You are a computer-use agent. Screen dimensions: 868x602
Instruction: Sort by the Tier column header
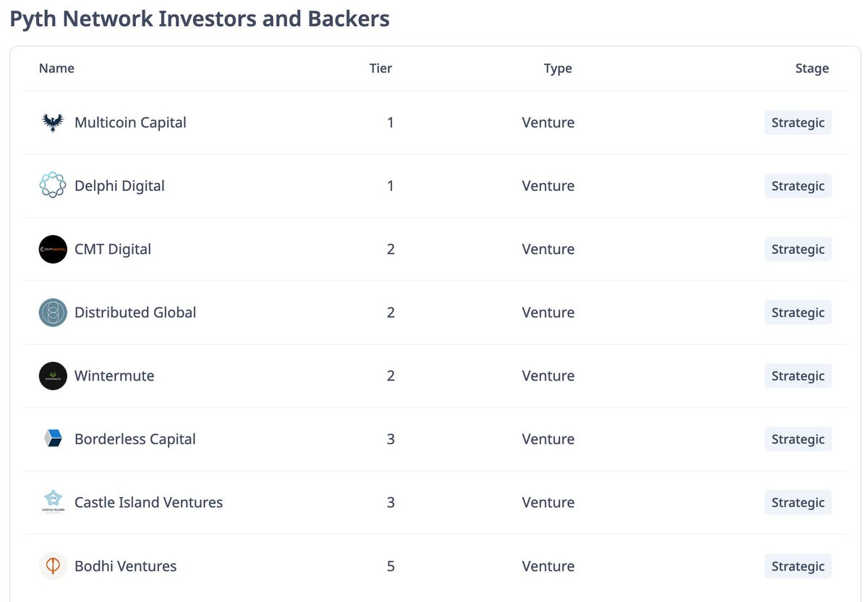click(380, 68)
